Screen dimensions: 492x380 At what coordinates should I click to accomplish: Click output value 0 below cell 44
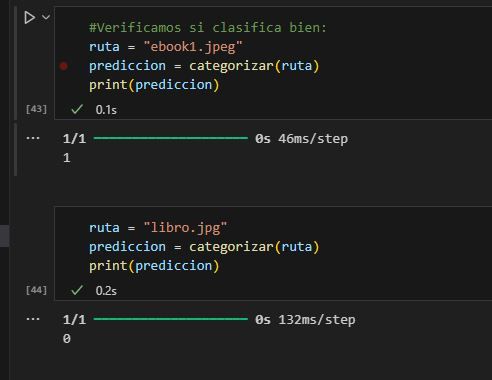(67, 339)
